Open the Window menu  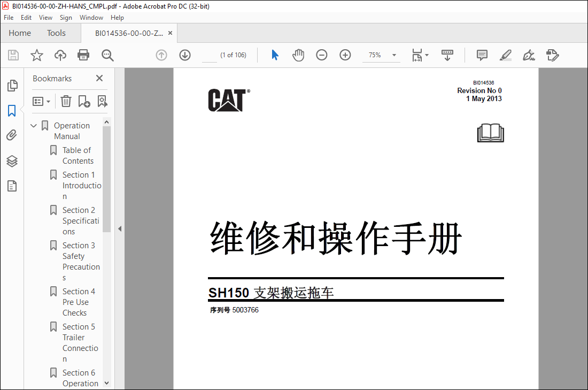coord(91,18)
